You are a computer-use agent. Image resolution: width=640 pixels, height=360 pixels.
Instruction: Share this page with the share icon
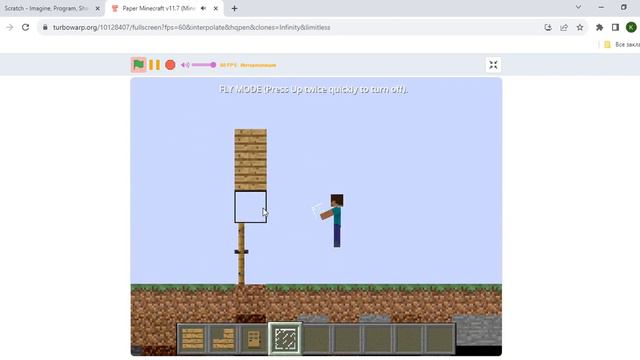pos(564,27)
